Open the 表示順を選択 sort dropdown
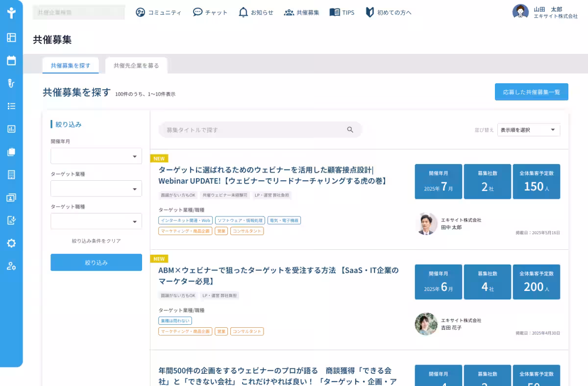Screen dimensions: 588x386 pyautogui.click(x=528, y=130)
